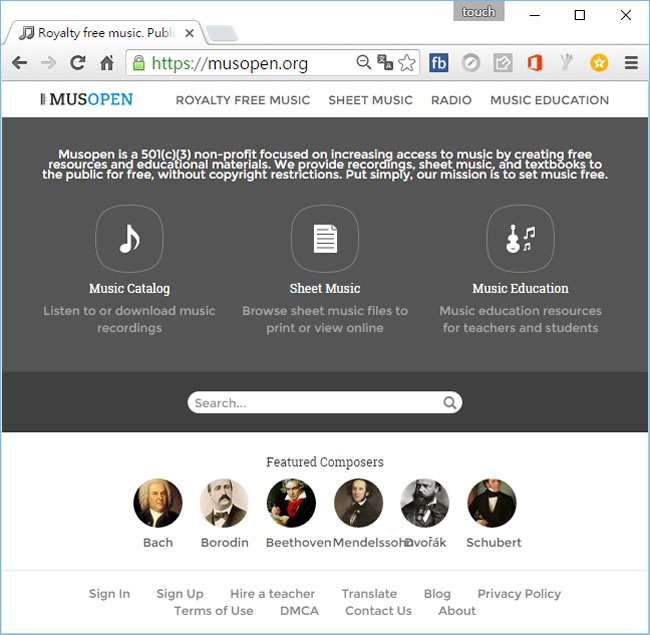Click the browser forward arrow

(49, 63)
